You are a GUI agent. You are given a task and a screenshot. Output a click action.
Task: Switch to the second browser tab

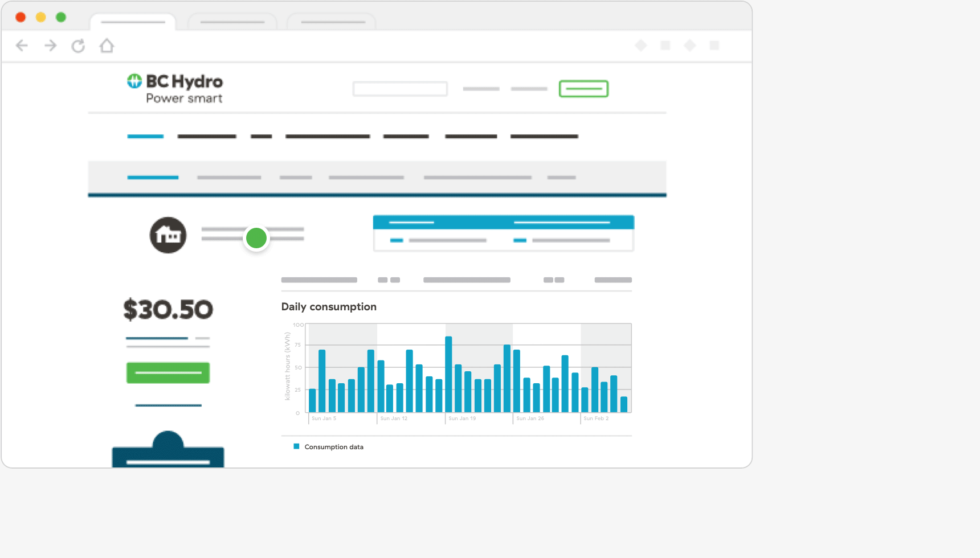point(232,22)
